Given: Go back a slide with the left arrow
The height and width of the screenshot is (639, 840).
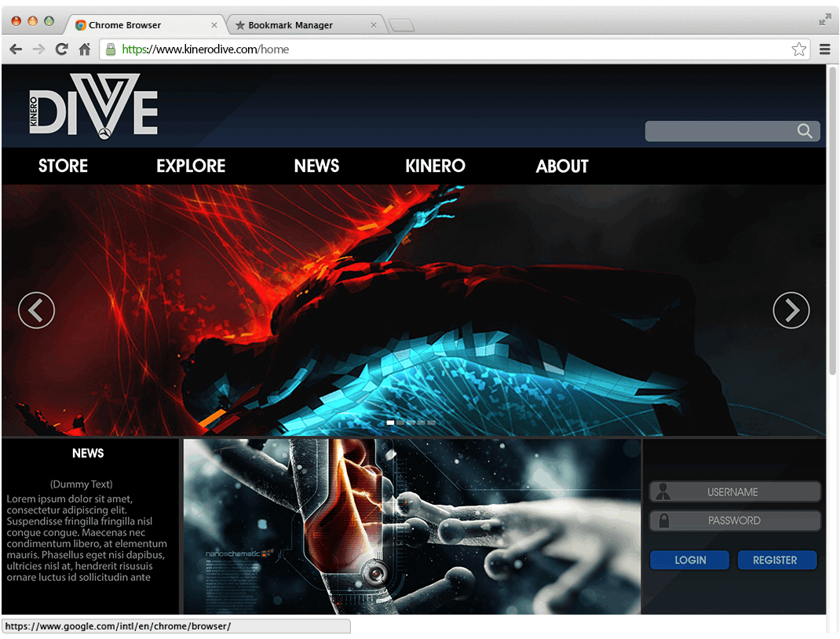Looking at the screenshot, I should [36, 310].
